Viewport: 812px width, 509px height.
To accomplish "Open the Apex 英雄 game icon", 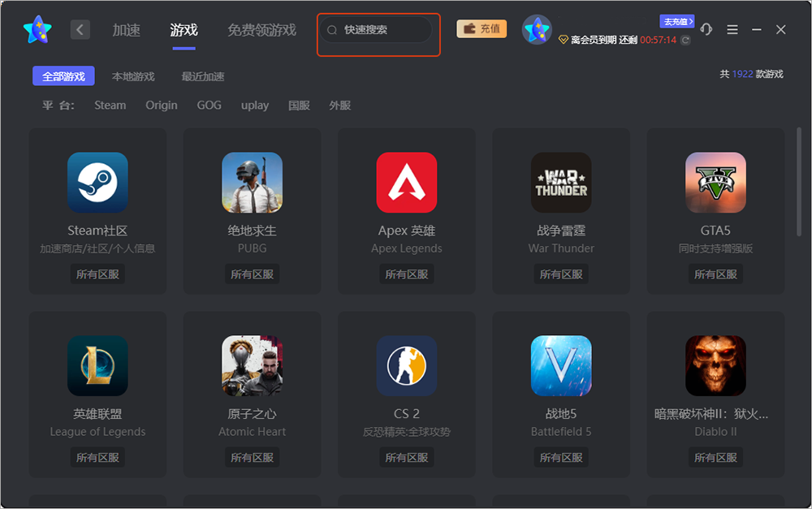I will (x=407, y=183).
